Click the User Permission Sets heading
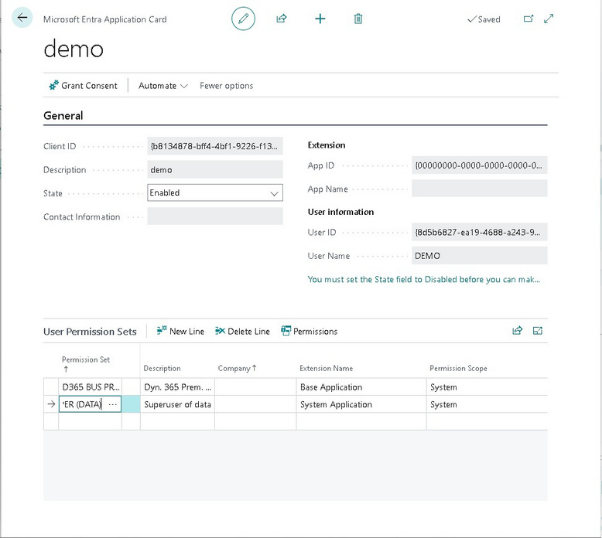 click(90, 331)
